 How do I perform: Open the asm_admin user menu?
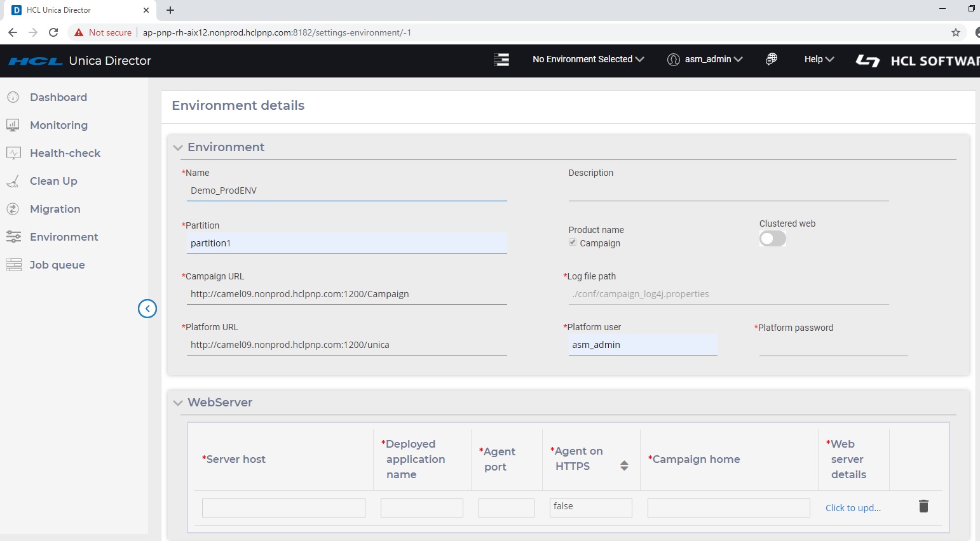coord(705,59)
